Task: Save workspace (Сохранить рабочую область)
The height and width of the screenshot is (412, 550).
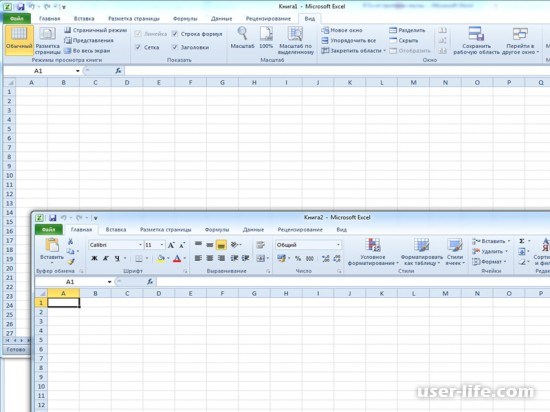Action: pos(476,40)
